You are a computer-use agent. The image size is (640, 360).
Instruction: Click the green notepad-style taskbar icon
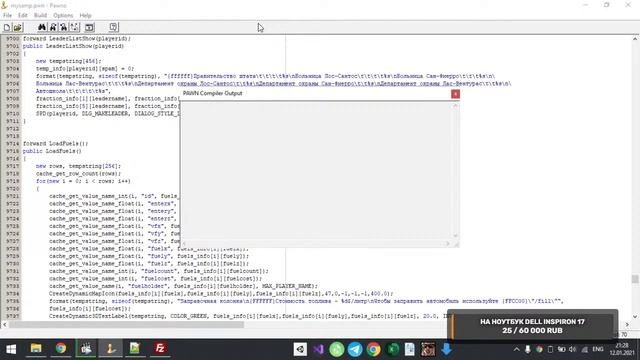(135, 349)
